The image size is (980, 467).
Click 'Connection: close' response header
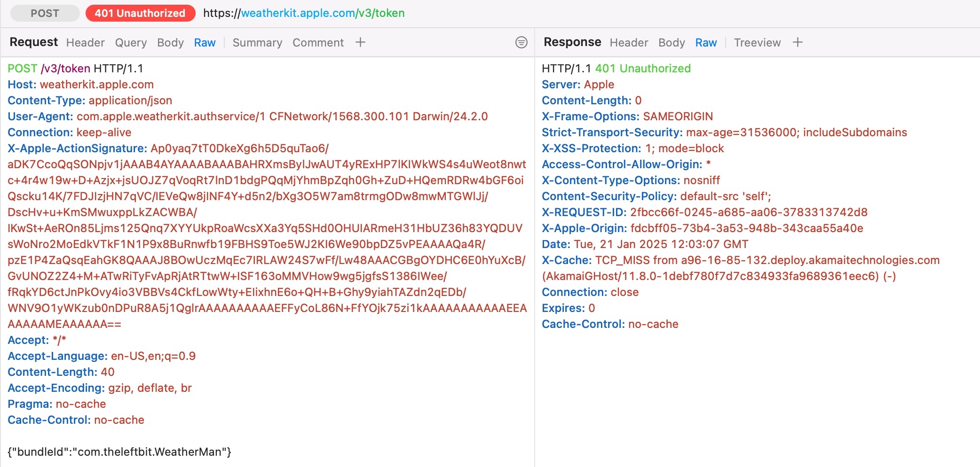coord(590,292)
